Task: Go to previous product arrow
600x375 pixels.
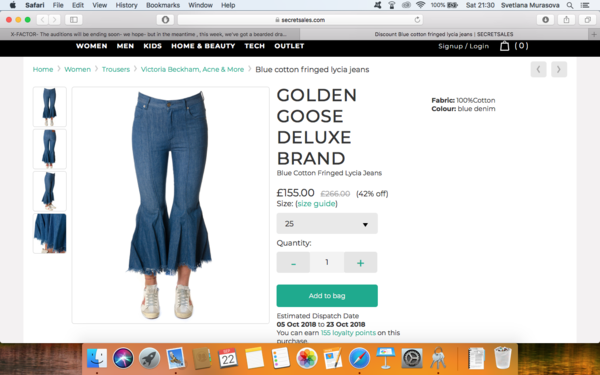Action: [538, 69]
